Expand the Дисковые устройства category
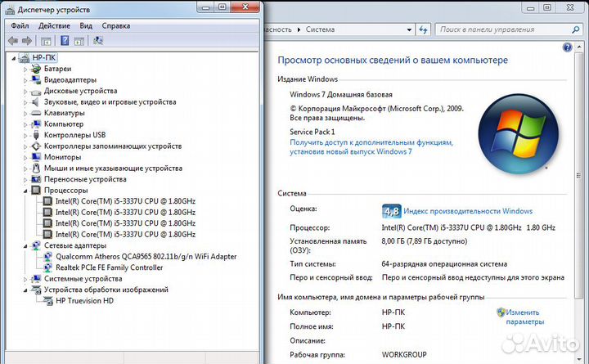Image resolution: width=589 pixels, height=364 pixels. [x=25, y=92]
